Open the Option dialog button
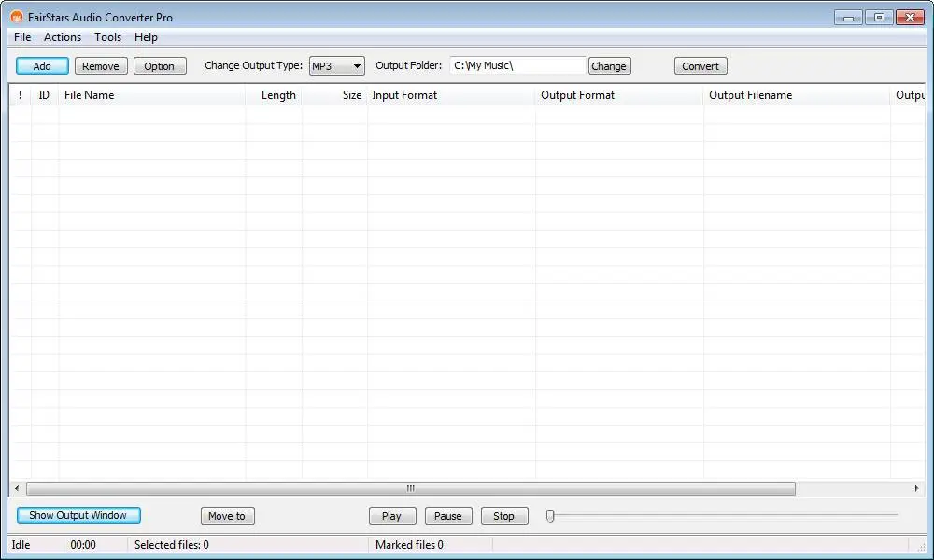 tap(160, 66)
